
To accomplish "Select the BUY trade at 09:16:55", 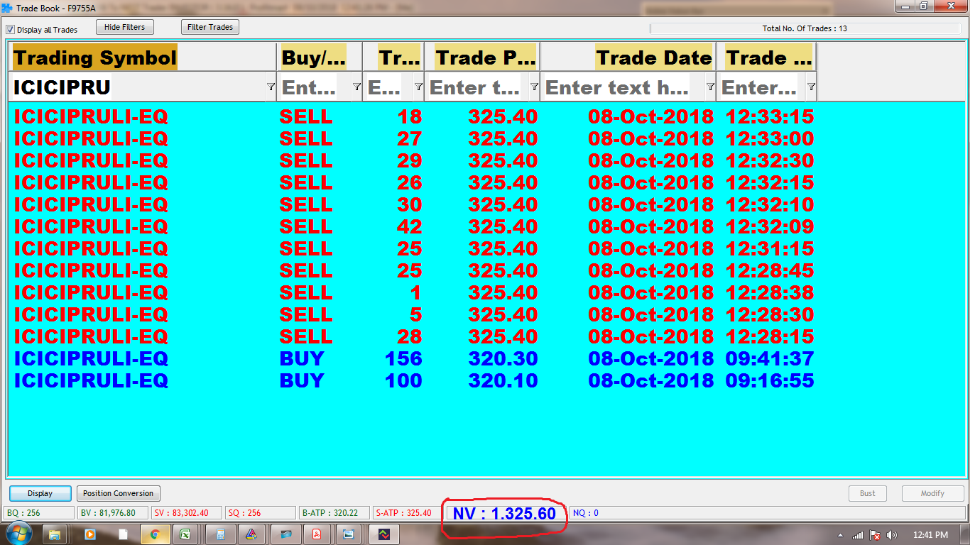I will (x=414, y=380).
